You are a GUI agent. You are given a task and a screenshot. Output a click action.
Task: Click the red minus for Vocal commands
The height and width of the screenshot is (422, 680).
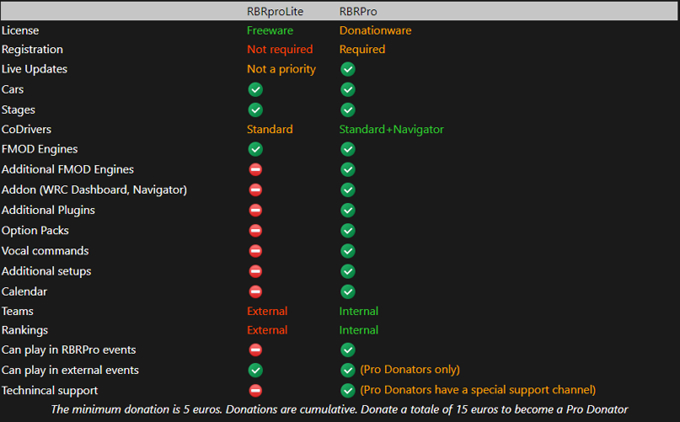(255, 251)
